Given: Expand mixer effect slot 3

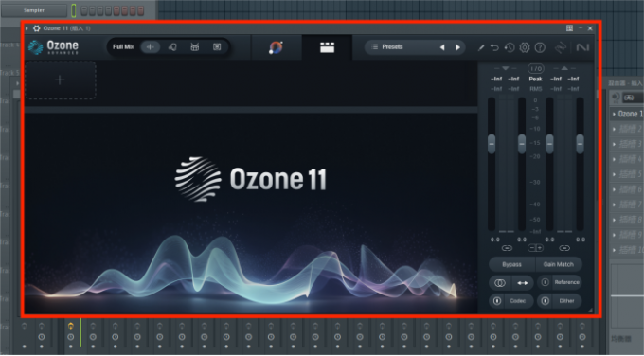Looking at the screenshot, I should click(x=614, y=145).
